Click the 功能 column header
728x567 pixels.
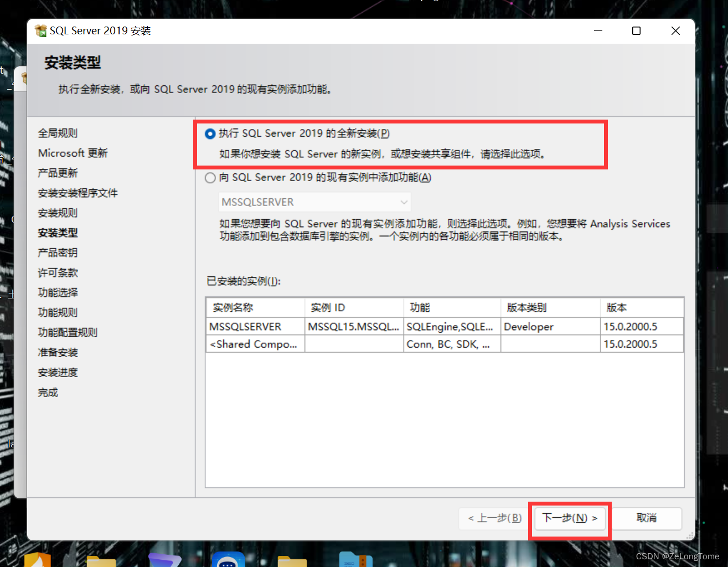coord(452,307)
